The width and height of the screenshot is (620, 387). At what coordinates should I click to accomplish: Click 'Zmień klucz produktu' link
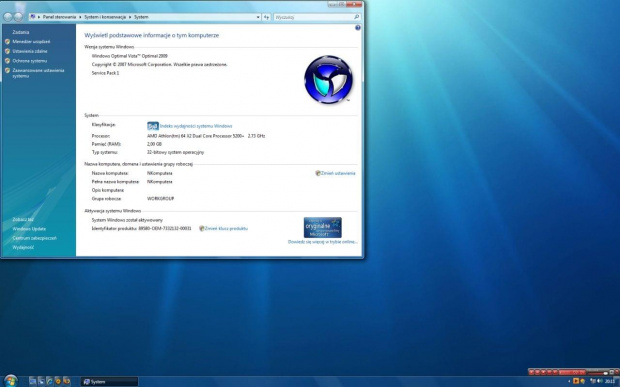click(x=226, y=228)
